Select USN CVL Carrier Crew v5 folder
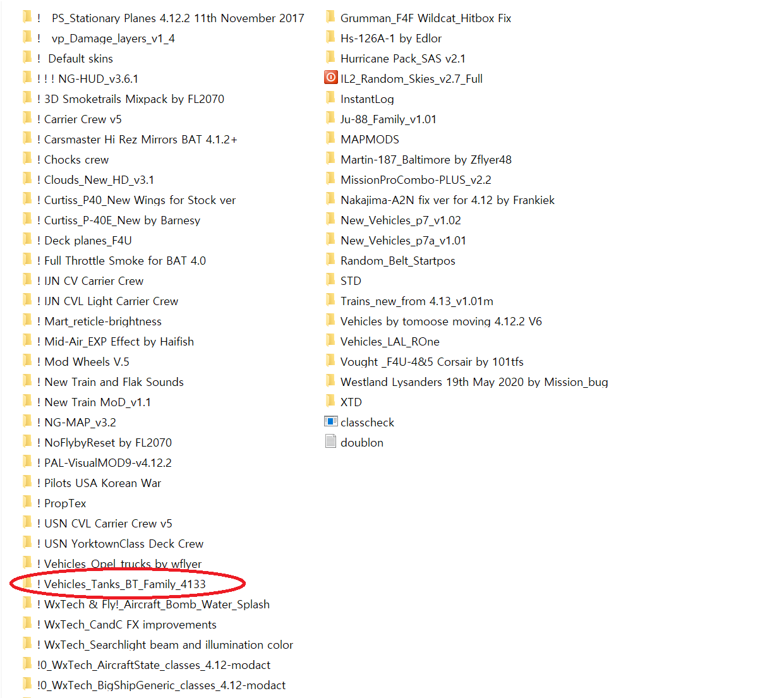Screen dimensions: 784x698 click(104, 524)
